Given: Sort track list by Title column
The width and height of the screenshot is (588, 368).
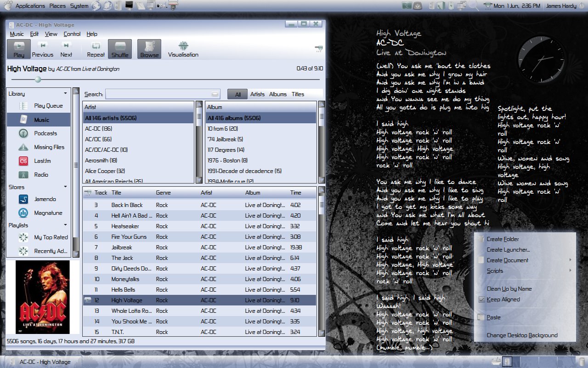Looking at the screenshot, I should (131, 193).
